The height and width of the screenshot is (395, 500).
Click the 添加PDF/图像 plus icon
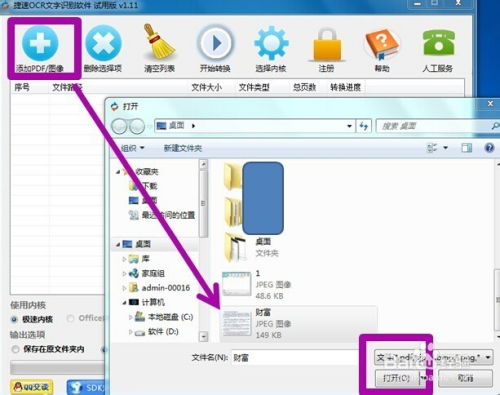coord(40,44)
